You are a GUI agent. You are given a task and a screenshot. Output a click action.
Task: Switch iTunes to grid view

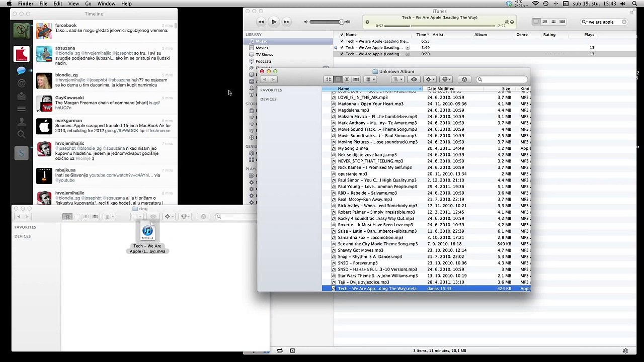coord(553,22)
